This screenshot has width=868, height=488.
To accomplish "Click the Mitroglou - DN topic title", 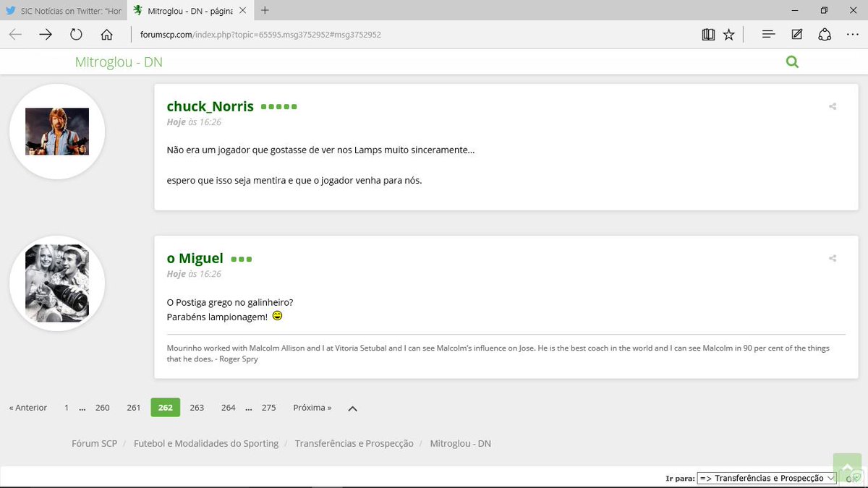I will pos(119,62).
